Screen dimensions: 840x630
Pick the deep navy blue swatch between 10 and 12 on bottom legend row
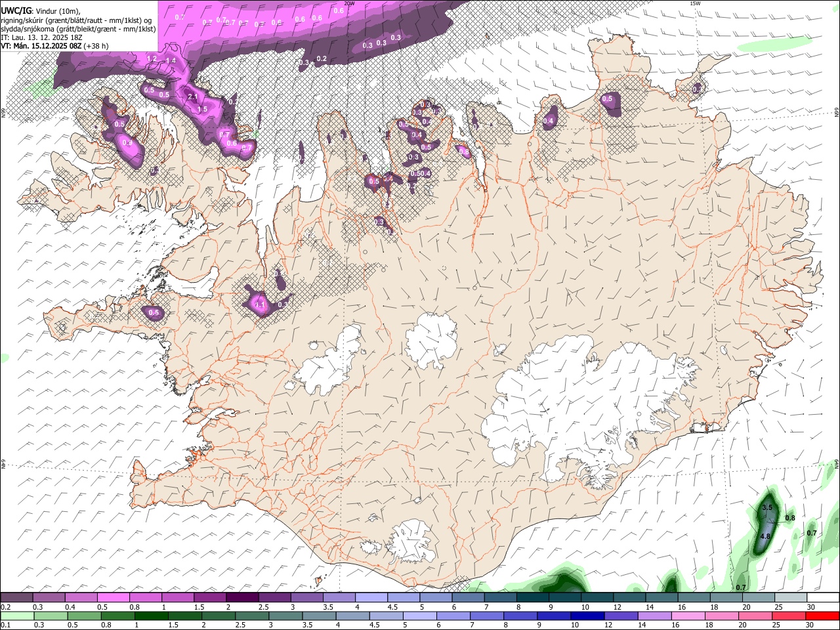[587, 616]
